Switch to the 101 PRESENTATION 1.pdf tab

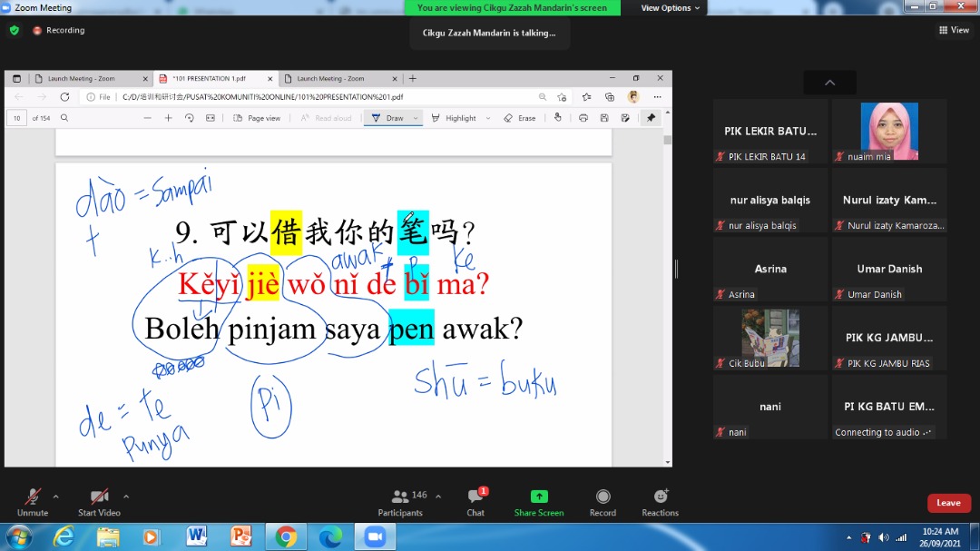(214, 79)
